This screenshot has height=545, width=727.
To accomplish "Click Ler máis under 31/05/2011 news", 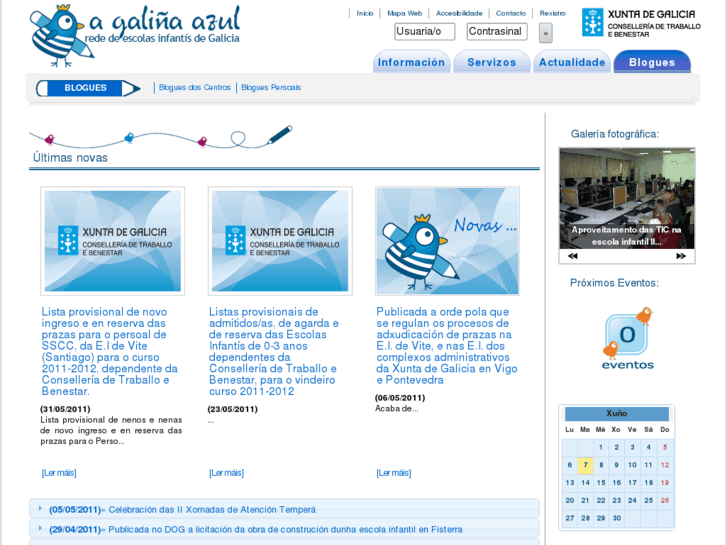I will 59,473.
